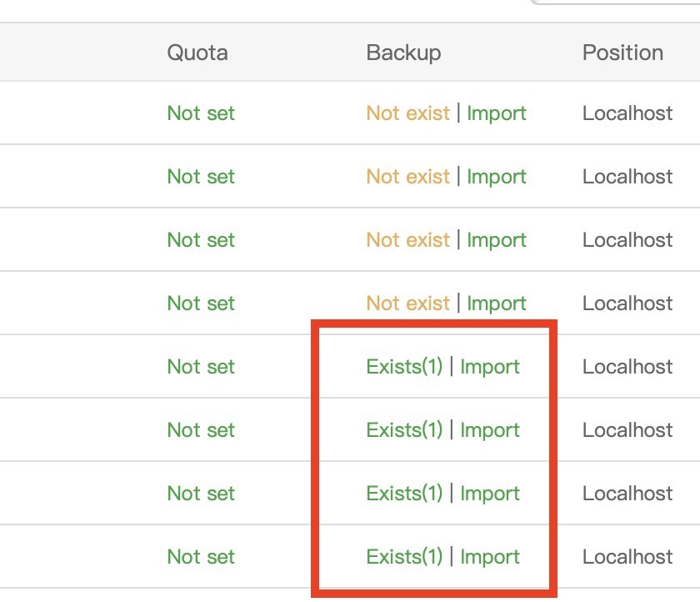This screenshot has height=602, width=700.
Task: Click Not exist in the first row
Action: pyautogui.click(x=407, y=113)
